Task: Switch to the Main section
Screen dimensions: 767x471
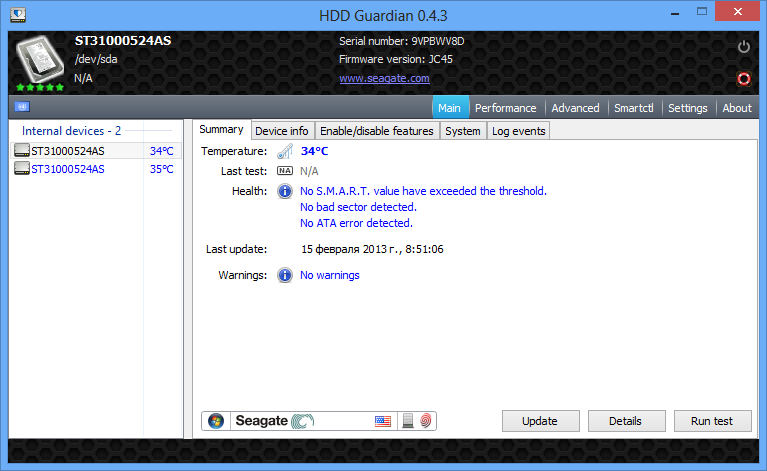Action: [x=449, y=108]
